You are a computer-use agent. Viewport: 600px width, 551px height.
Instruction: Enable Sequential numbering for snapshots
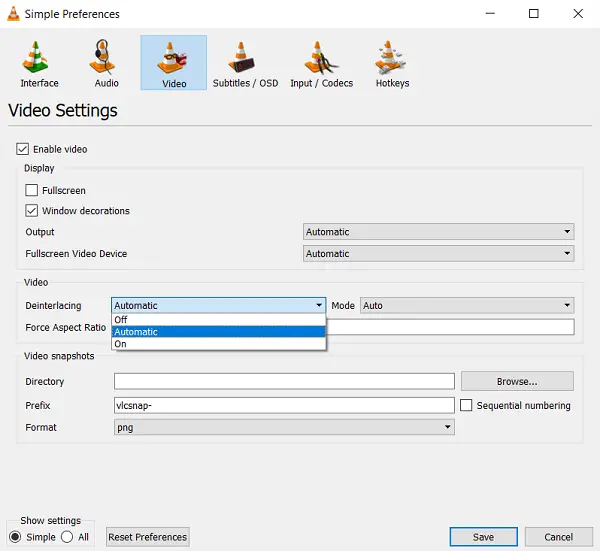point(466,405)
